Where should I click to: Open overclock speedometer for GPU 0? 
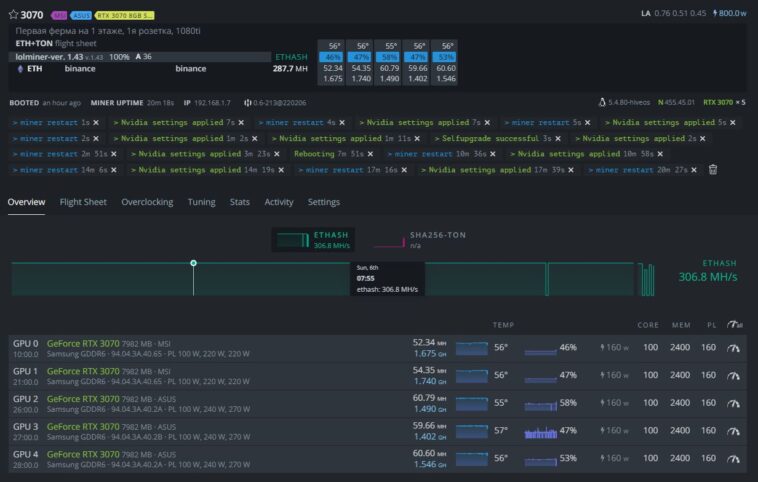(733, 348)
